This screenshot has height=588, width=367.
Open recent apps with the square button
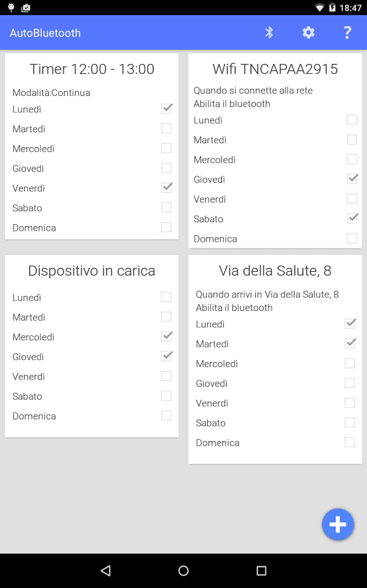[x=261, y=571]
